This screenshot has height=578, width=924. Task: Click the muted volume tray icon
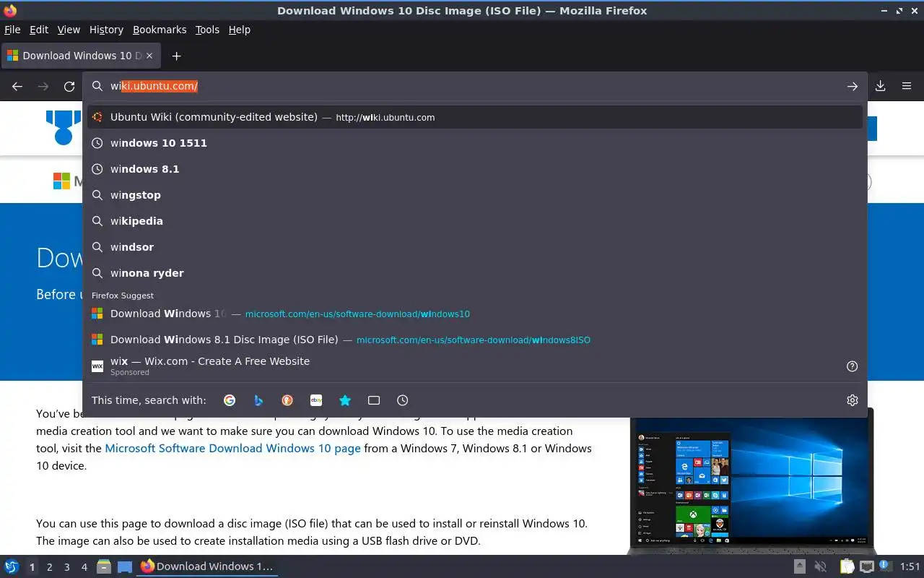click(x=820, y=566)
